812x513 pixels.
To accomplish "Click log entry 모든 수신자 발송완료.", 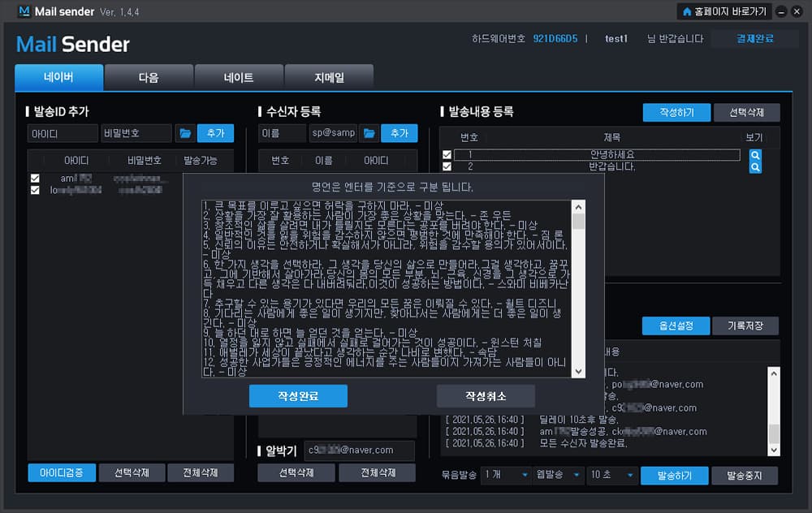I will (x=583, y=443).
